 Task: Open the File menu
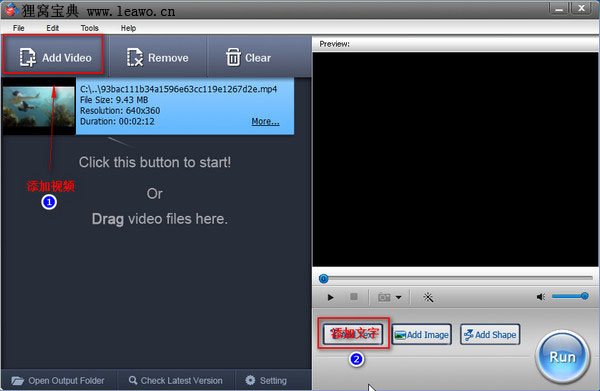click(18, 28)
